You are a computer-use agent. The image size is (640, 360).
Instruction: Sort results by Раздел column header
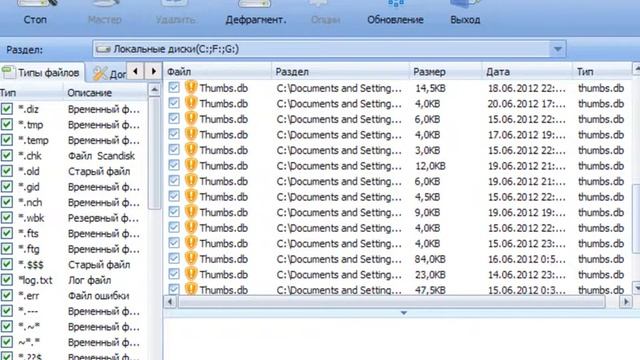click(x=340, y=72)
